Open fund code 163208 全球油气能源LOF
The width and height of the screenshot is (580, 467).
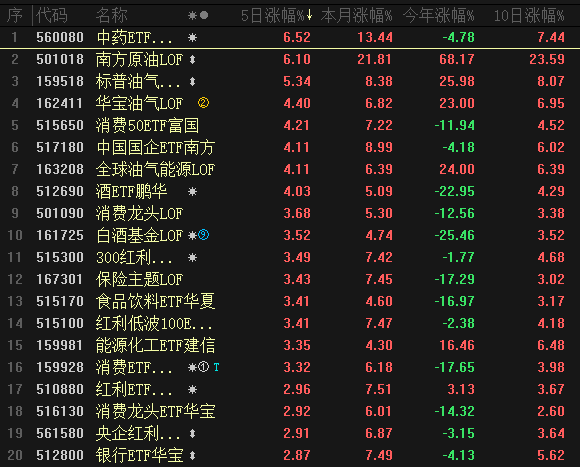60,169
